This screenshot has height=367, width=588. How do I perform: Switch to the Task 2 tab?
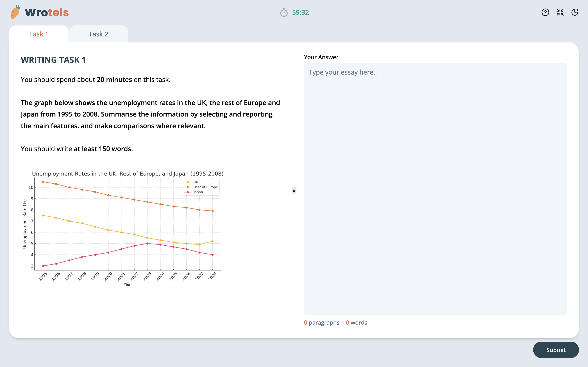[x=98, y=34]
